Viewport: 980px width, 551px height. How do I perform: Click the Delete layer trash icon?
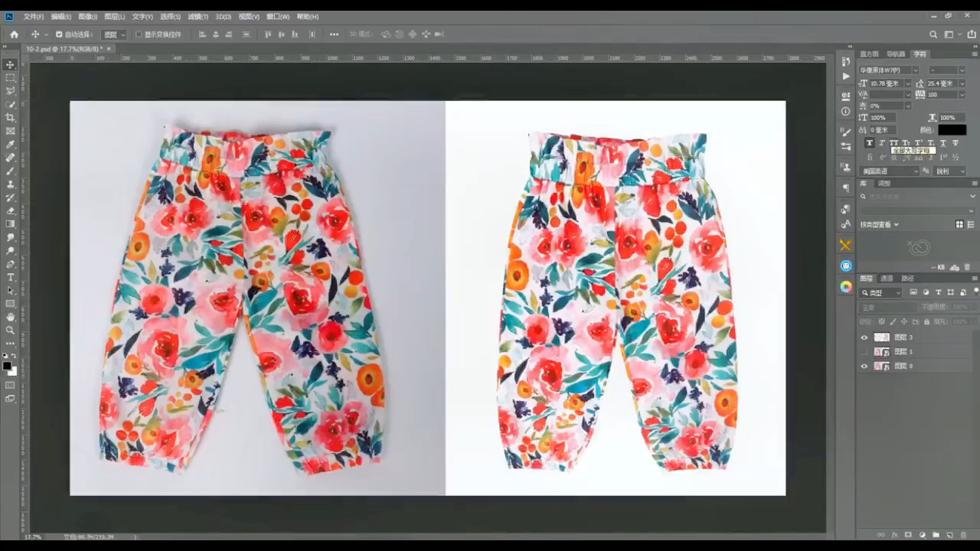[x=963, y=535]
